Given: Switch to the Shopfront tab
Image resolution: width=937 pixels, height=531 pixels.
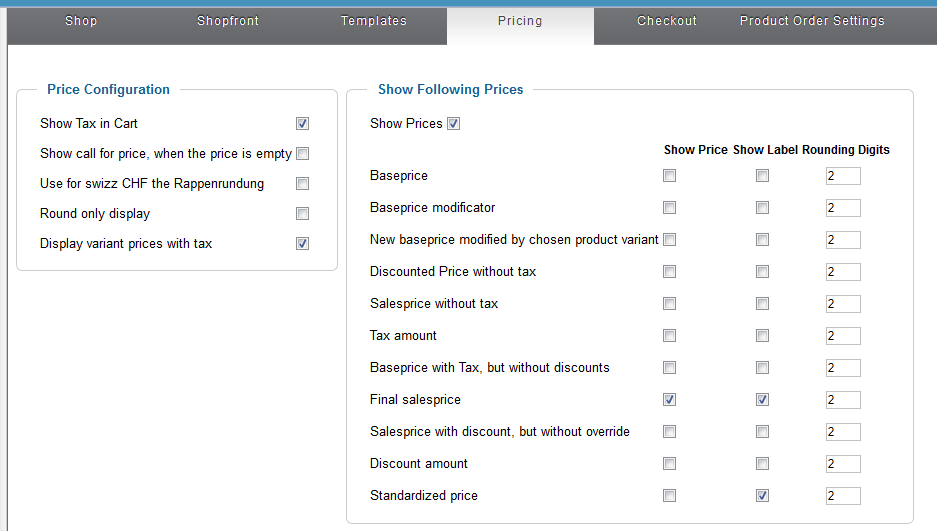Looking at the screenshot, I should tap(228, 21).
